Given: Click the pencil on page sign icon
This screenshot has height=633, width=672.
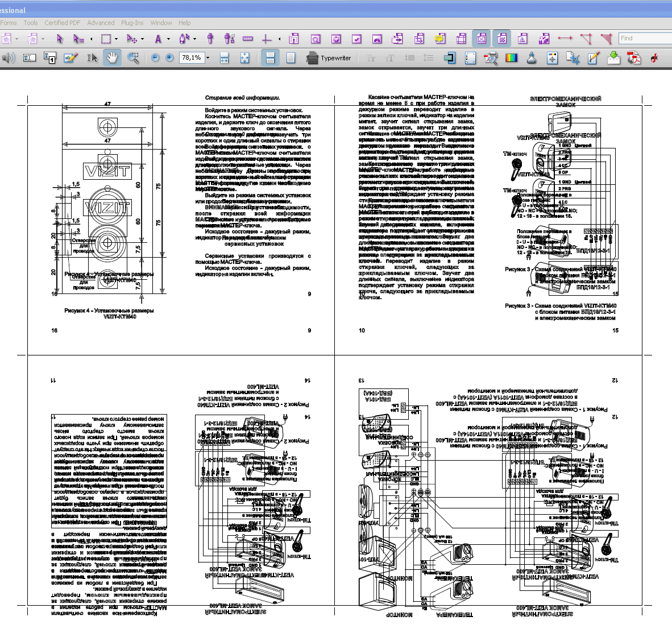Looking at the screenshot, I should click(x=593, y=57).
